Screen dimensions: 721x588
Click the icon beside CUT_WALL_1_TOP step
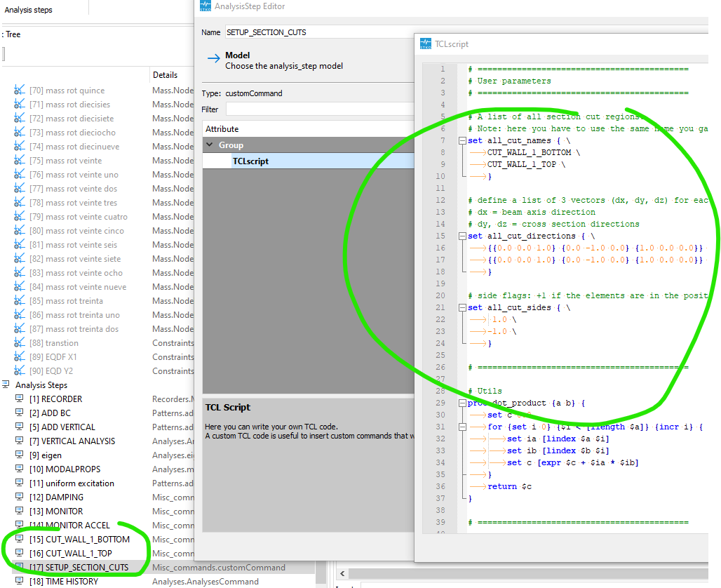(x=20, y=553)
